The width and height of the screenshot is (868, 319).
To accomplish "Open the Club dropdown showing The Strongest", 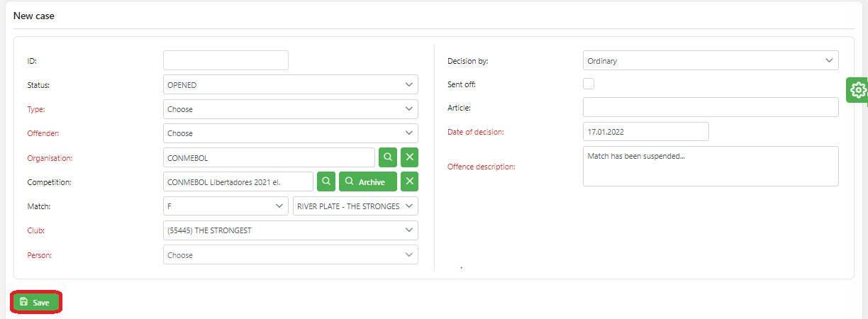I will coord(290,230).
